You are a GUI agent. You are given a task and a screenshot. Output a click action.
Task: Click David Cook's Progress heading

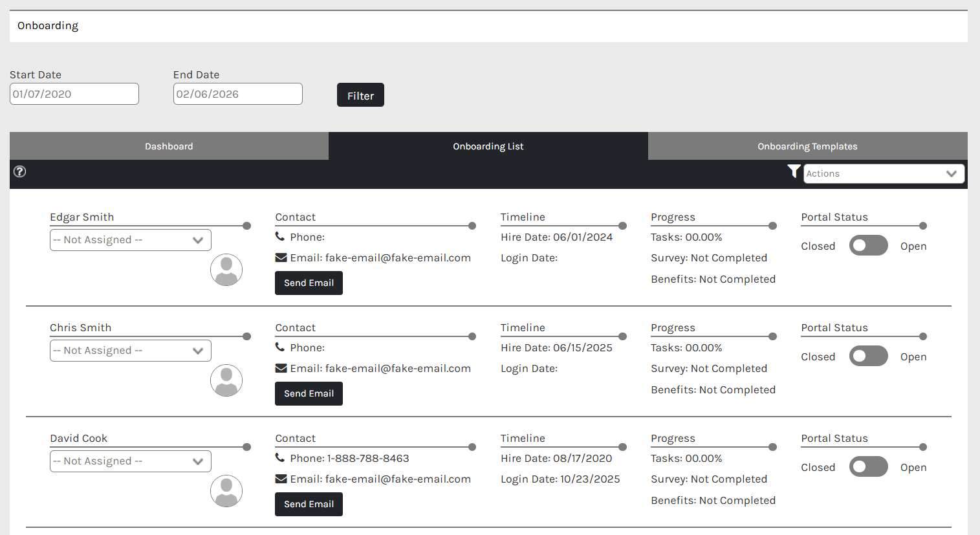coord(673,438)
